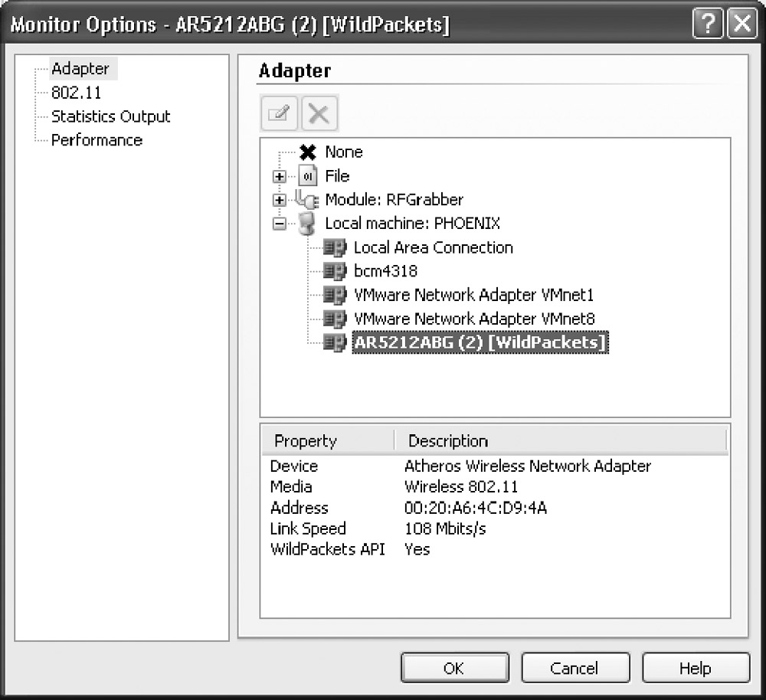
Task: Select None as the adapter
Action: [344, 152]
